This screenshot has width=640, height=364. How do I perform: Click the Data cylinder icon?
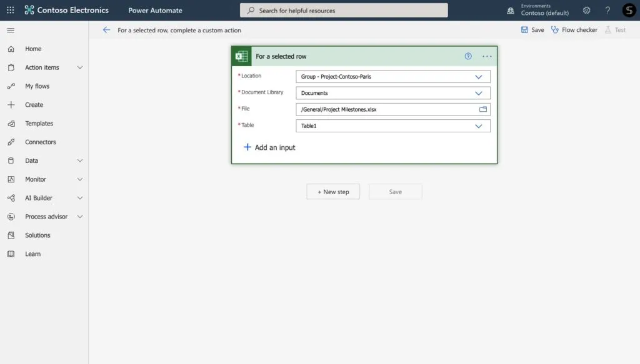point(11,160)
